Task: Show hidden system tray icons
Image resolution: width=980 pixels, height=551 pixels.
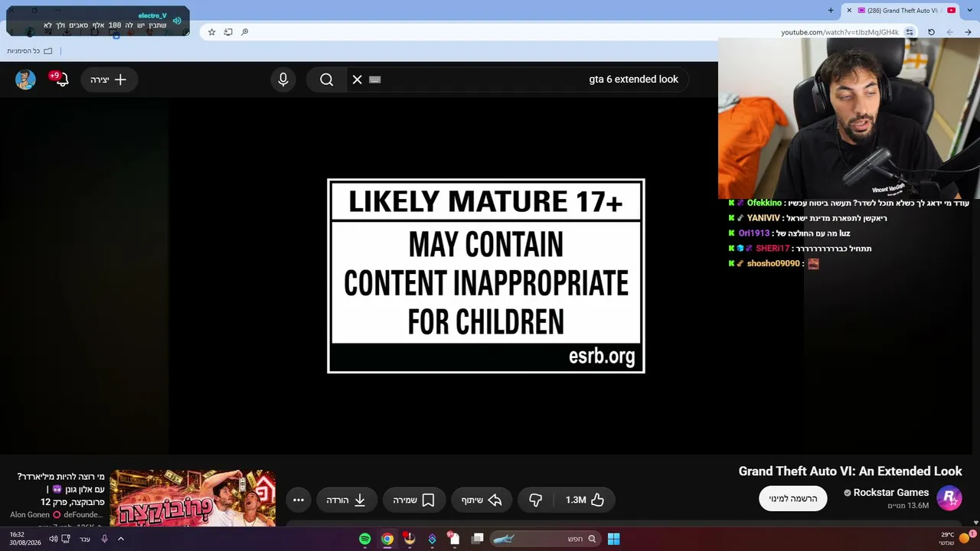Action: click(120, 539)
